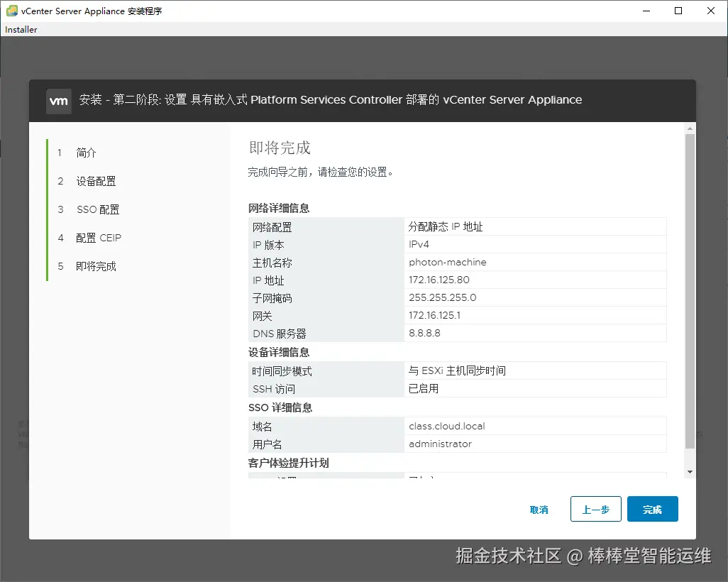Click the DNS 服务器 row label
728x582 pixels.
coord(280,334)
